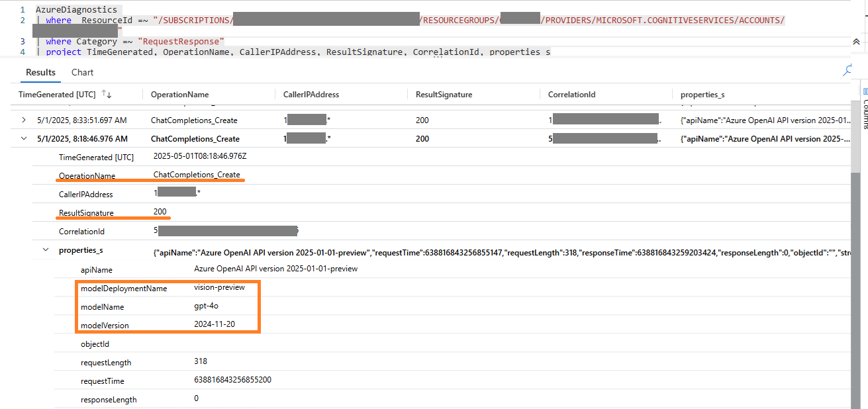Click the TimeGenerated [UTC] column header

(57, 95)
